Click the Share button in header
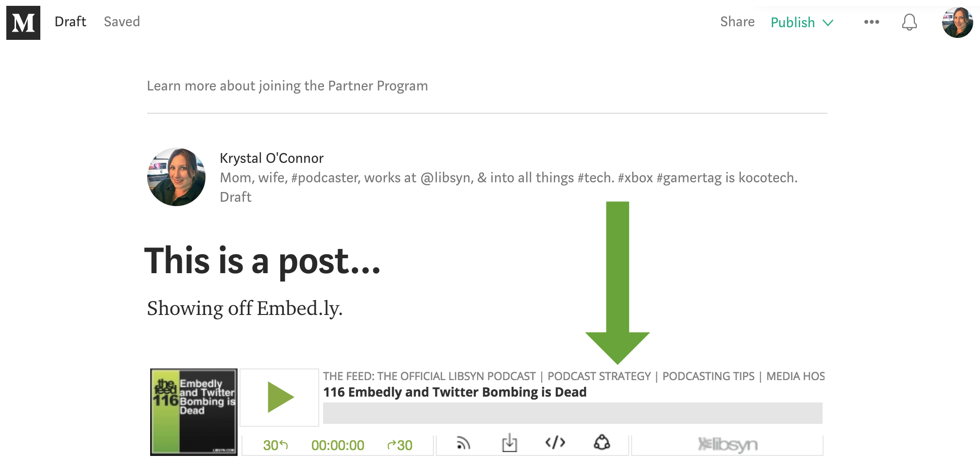980x471 pixels. coord(737,22)
